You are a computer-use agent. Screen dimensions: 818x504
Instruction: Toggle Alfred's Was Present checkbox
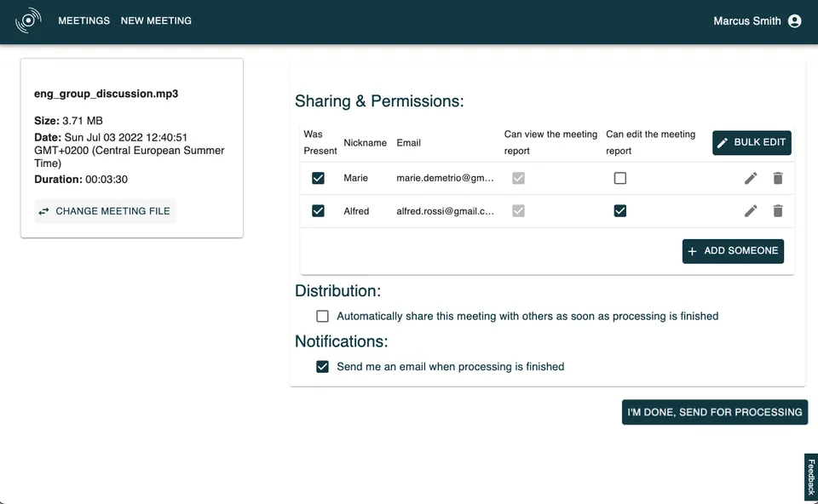(318, 211)
